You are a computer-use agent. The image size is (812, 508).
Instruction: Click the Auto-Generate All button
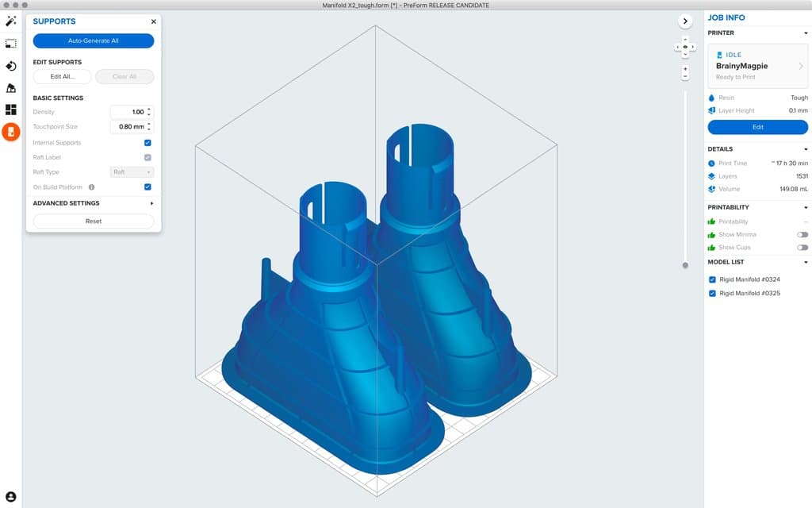[x=94, y=40]
